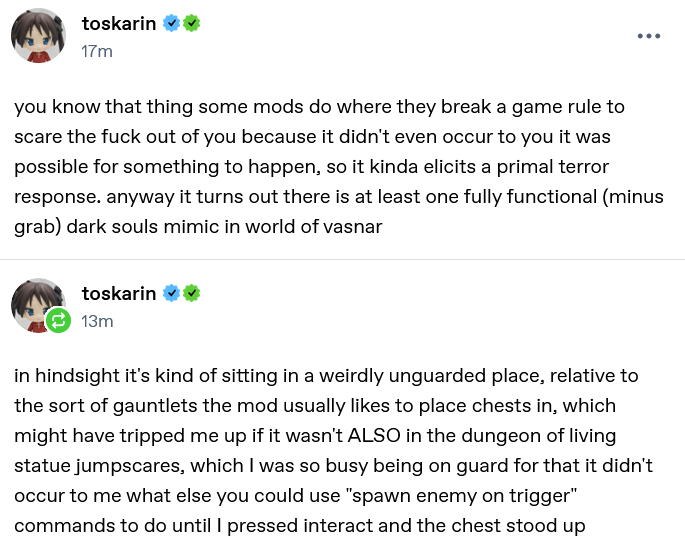Click the 17m timestamp link
This screenshot has width=685, height=556.
pos(97,51)
